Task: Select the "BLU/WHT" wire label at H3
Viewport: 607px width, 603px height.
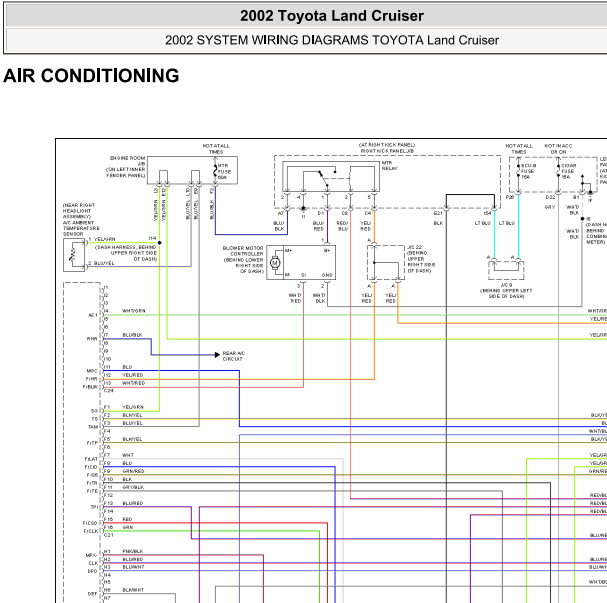Action: coord(133,567)
